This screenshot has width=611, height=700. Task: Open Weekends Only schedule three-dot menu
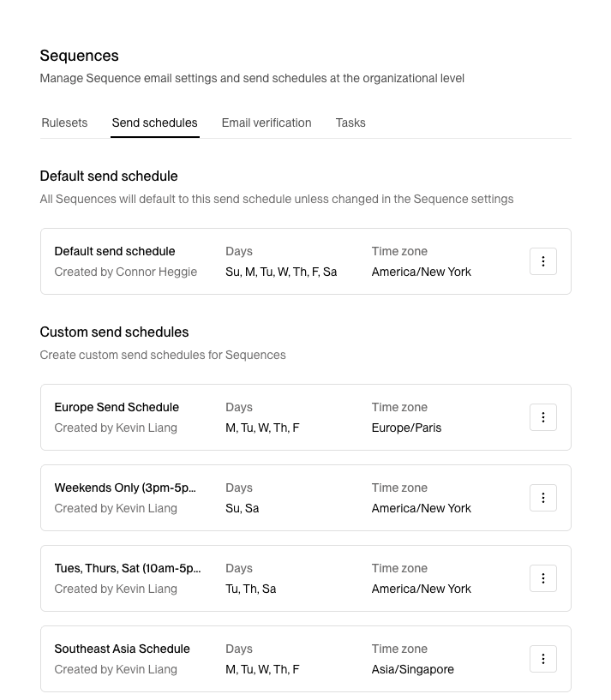[543, 498]
